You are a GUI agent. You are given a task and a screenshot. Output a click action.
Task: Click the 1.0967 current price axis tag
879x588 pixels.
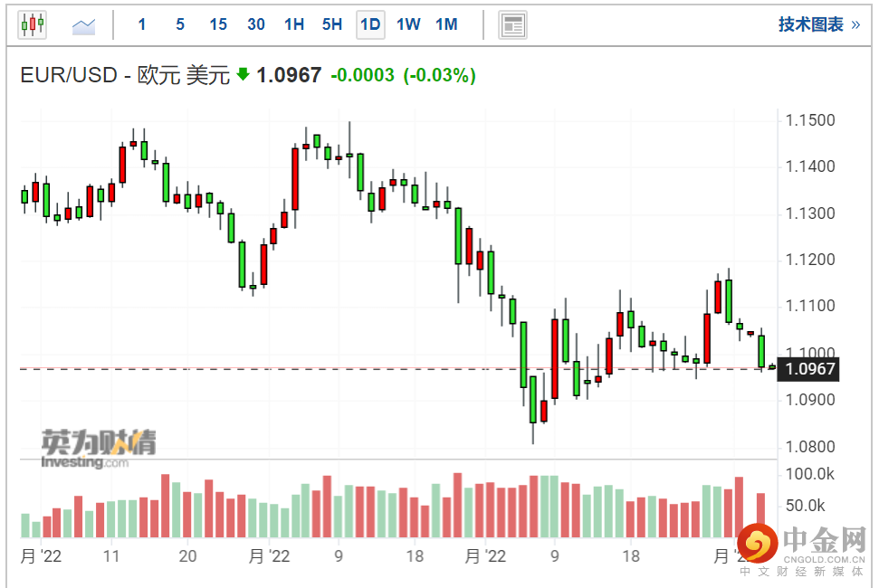[811, 368]
